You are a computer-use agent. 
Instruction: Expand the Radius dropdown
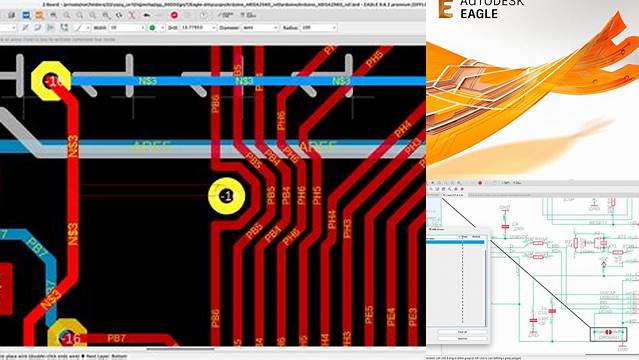pyautogui.click(x=319, y=28)
